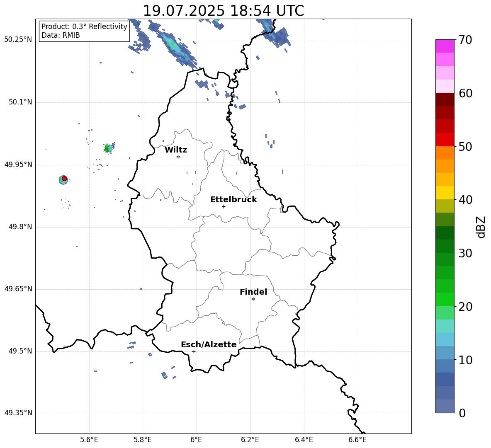Viewport: 491px width, 448px height.
Task: Pick the bright green swatch just above 20 dBZ
Action: click(445, 299)
